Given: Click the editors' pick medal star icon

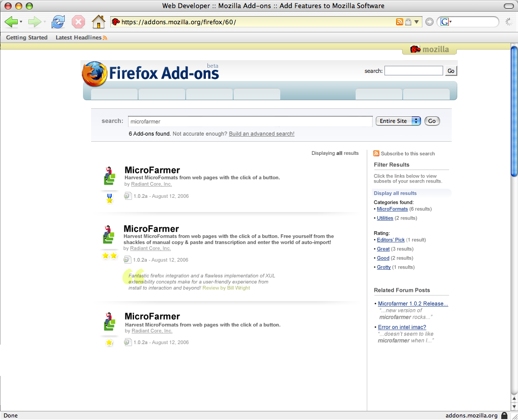Looking at the screenshot, I should tap(110, 198).
